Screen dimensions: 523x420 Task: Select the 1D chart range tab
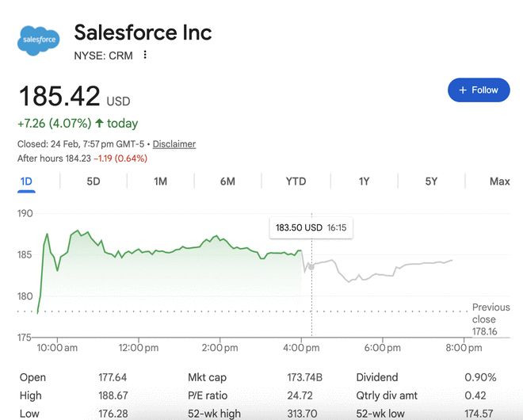[x=26, y=181]
